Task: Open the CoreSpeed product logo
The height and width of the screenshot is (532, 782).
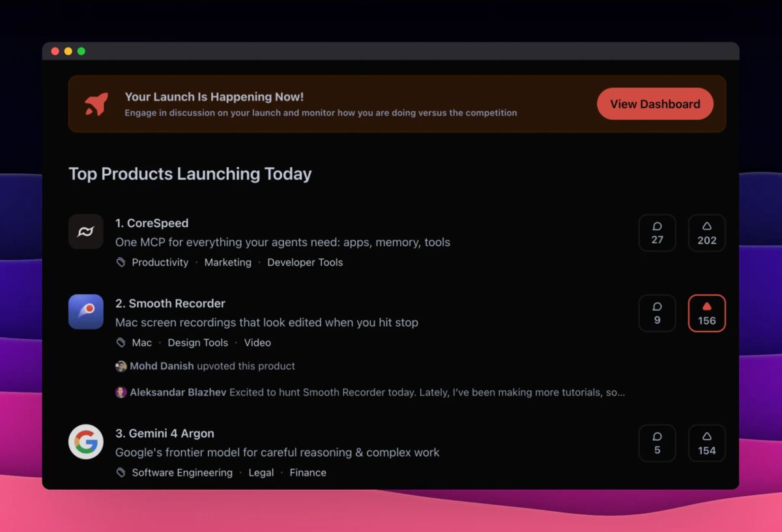Action: (x=86, y=232)
